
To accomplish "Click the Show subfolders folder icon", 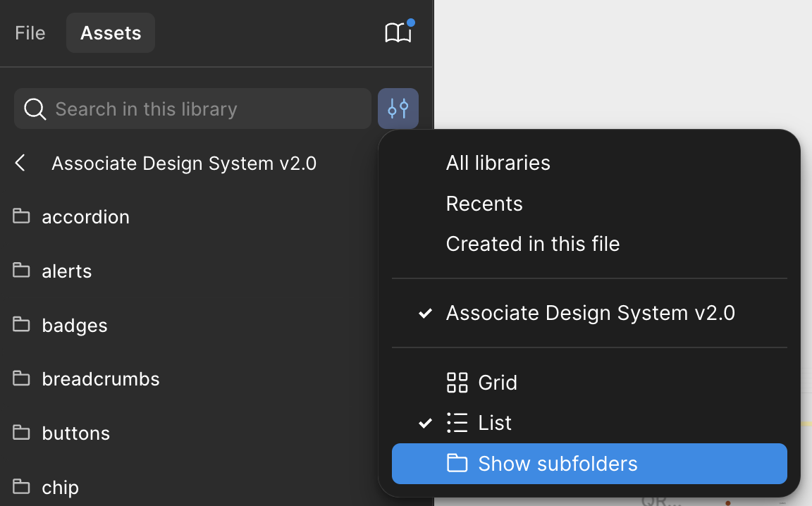I will [457, 463].
